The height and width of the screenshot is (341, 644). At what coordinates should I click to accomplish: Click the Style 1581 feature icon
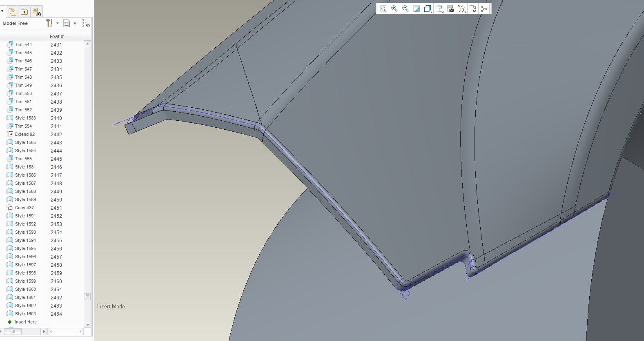[10, 167]
